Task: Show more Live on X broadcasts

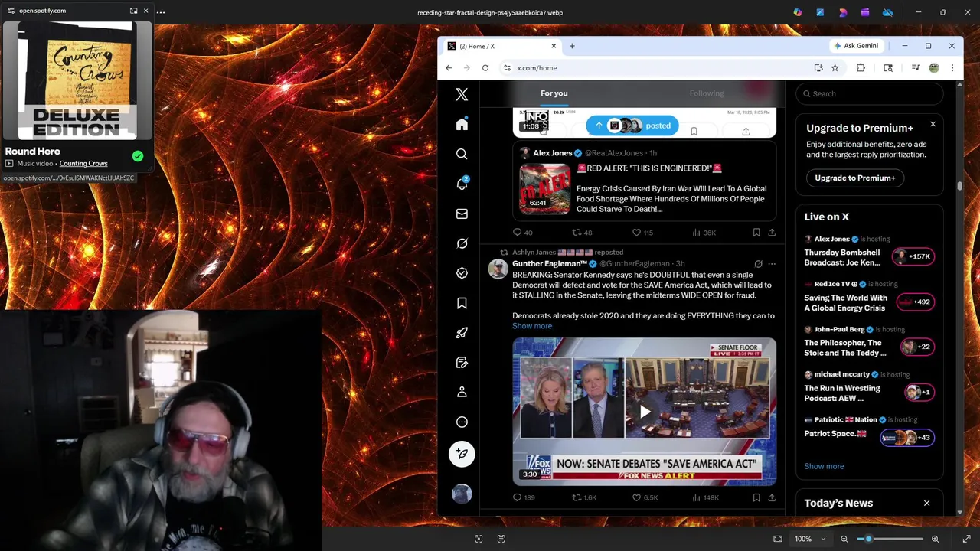Action: tap(824, 466)
